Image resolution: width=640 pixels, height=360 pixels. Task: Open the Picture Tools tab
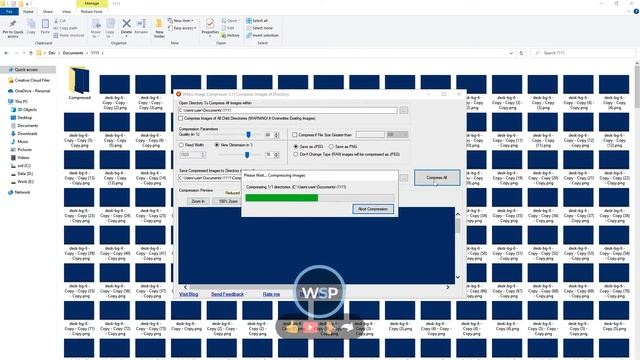point(92,11)
